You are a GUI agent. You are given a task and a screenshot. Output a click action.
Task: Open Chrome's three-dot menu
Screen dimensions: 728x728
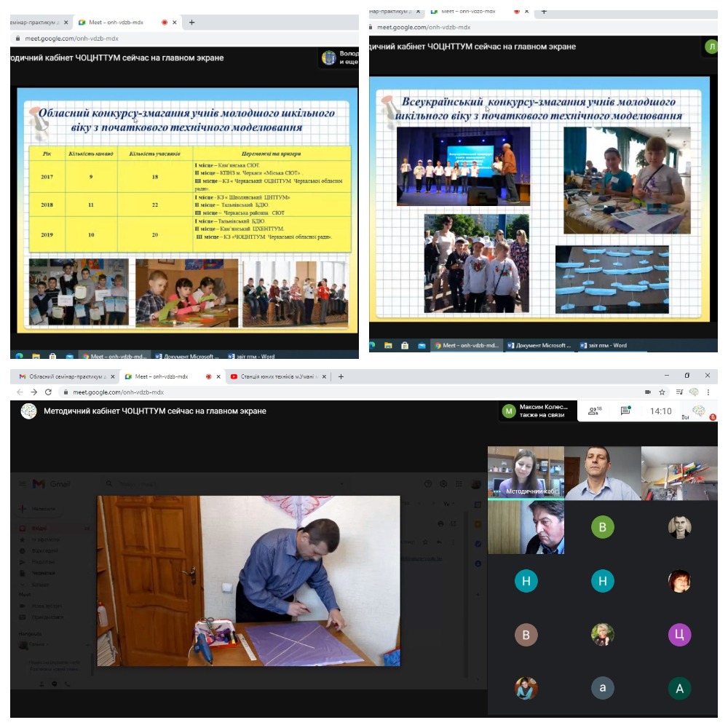tap(708, 392)
